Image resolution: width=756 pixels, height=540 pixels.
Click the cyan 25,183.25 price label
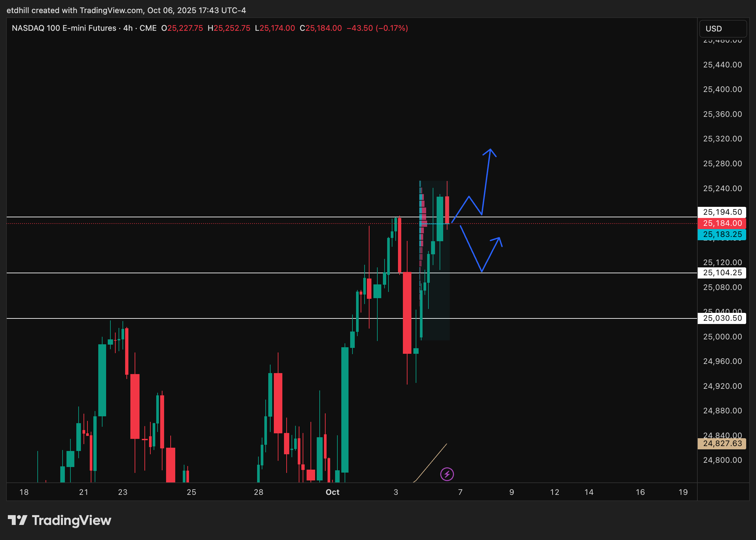(x=722, y=234)
